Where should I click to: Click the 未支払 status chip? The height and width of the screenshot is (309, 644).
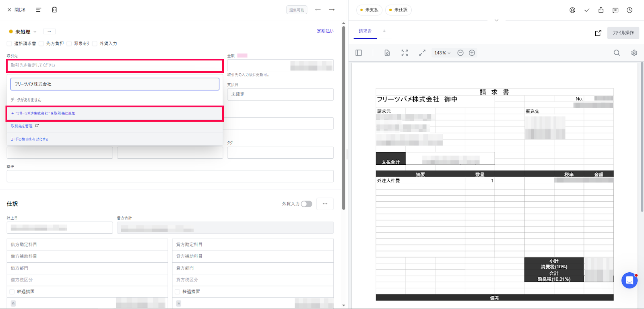tap(369, 10)
